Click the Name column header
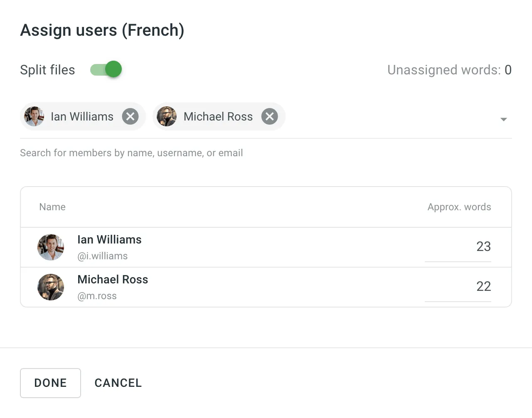Viewport: 532px width, 418px height. (52, 207)
